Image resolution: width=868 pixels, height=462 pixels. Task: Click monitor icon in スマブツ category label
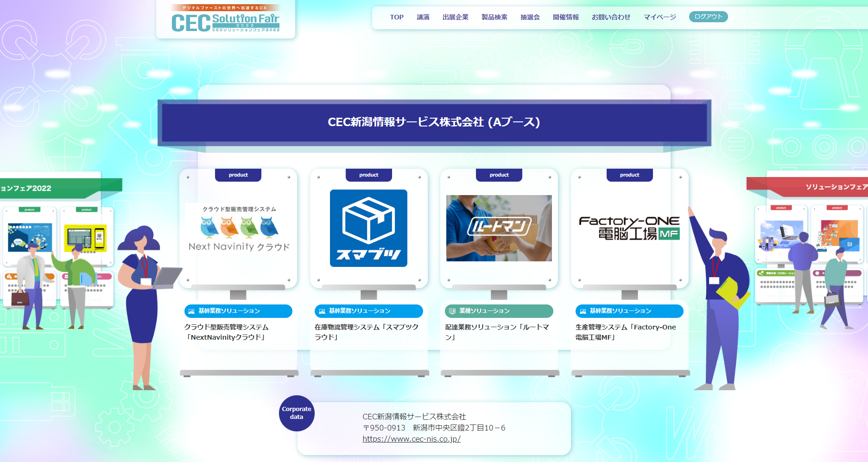click(322, 311)
